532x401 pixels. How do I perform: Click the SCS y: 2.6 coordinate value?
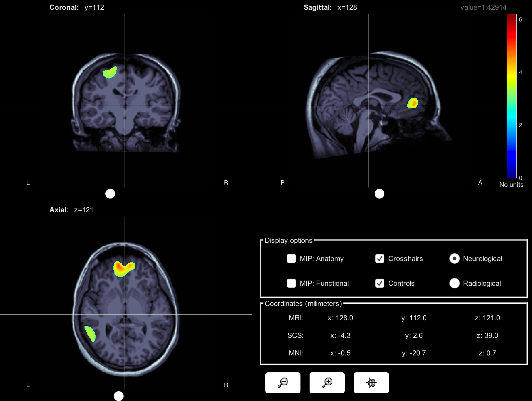point(414,335)
